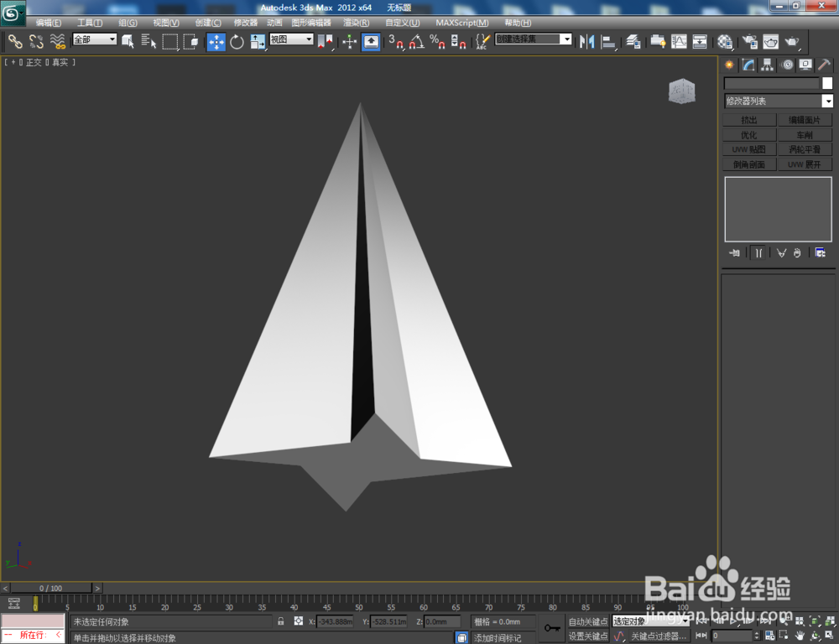Select the Link tool in main toolbar
Screen dimensions: 839x644
[x=15, y=41]
